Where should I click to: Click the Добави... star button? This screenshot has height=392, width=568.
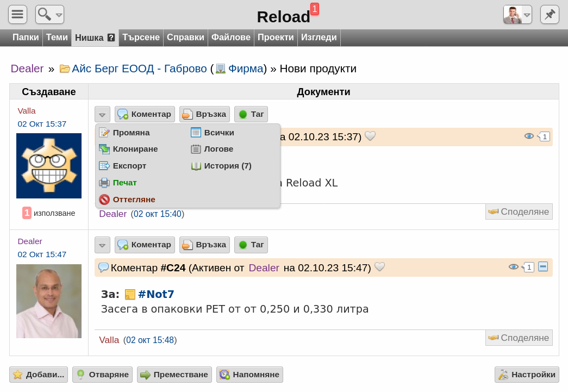click(39, 375)
